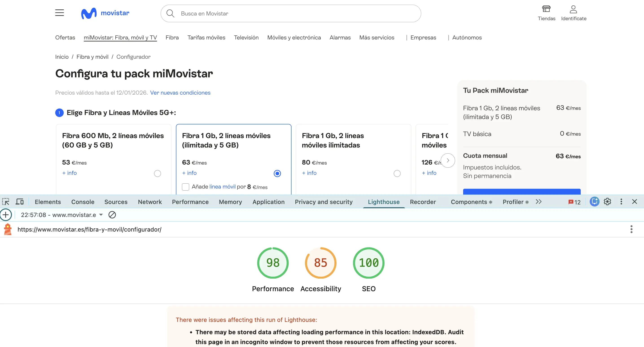This screenshot has height=347, width=644.
Task: Select Fibra 600 Mb plan radio button
Action: pyautogui.click(x=157, y=173)
